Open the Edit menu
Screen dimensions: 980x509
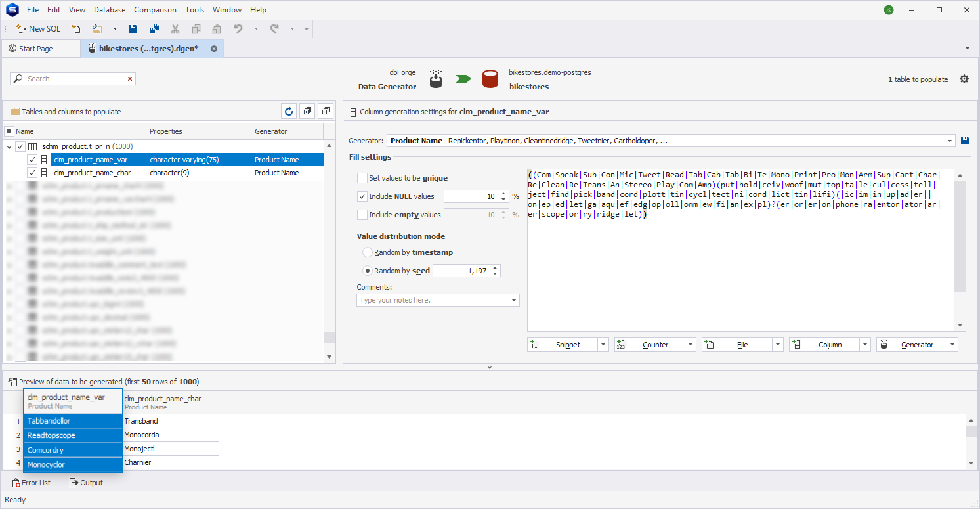coord(54,10)
